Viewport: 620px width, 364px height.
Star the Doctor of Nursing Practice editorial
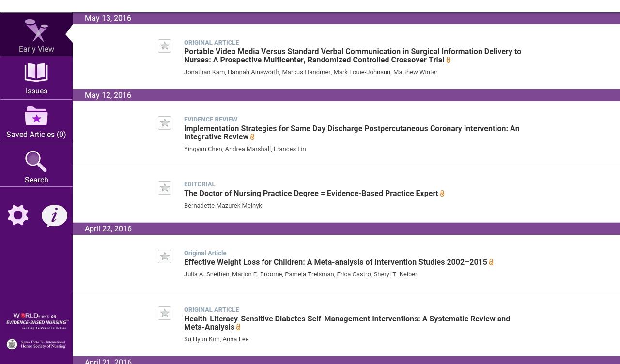pyautogui.click(x=165, y=188)
